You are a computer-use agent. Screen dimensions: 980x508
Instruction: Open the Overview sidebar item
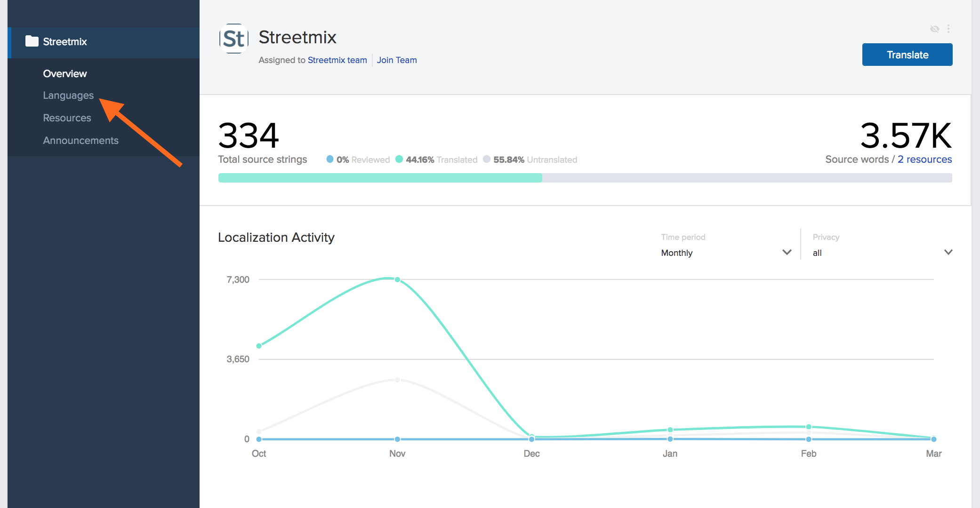pos(65,74)
